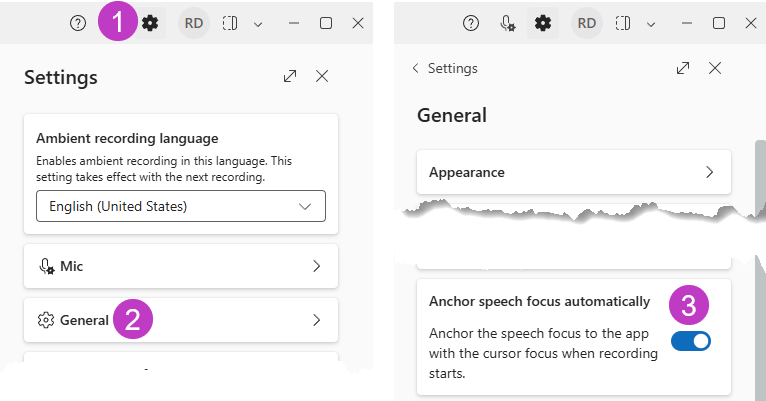The width and height of the screenshot is (766, 401).
Task: Open the Mic settings row
Action: (x=181, y=266)
